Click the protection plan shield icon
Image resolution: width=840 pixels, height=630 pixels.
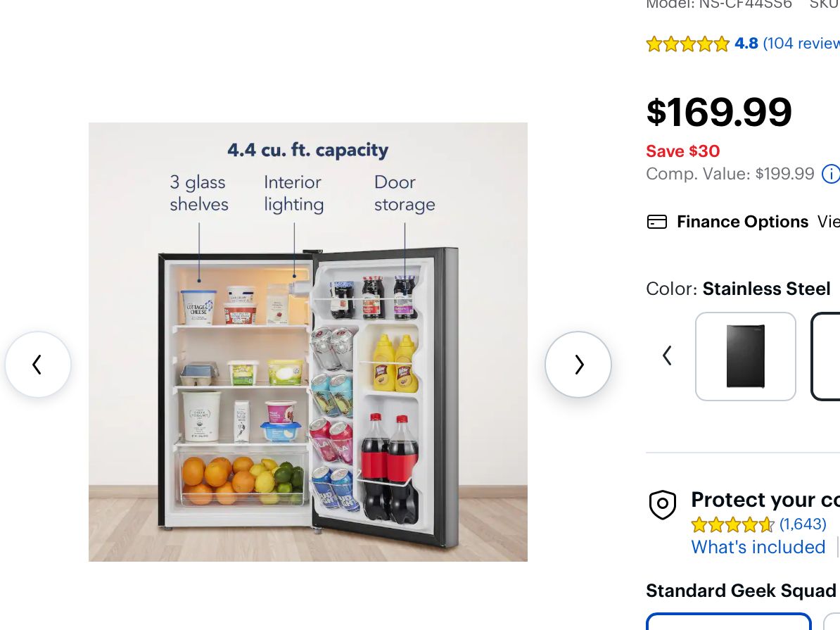(662, 505)
